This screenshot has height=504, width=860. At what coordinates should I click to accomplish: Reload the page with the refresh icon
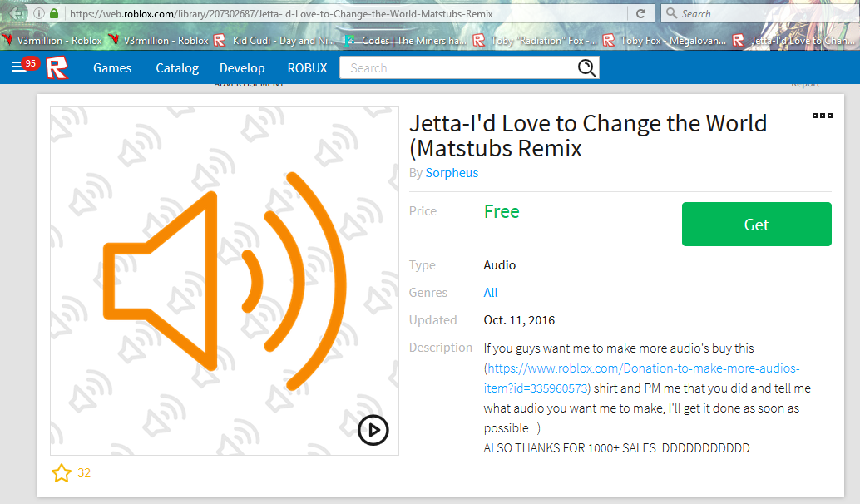click(640, 13)
